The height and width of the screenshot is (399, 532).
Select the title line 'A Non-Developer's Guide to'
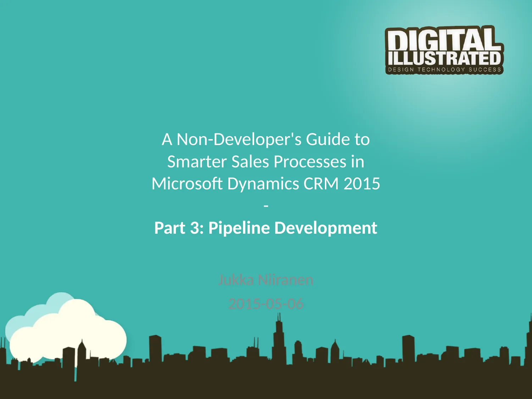(x=266, y=139)
